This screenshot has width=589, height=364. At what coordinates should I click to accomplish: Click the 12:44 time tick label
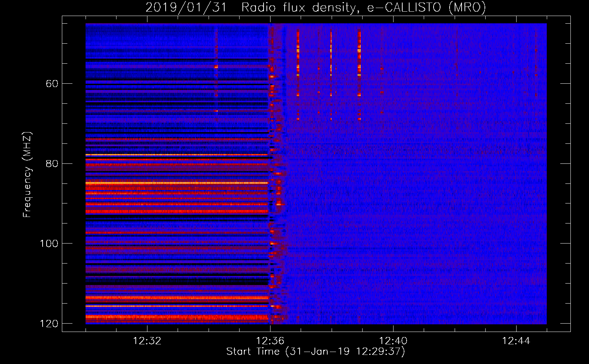(516, 341)
